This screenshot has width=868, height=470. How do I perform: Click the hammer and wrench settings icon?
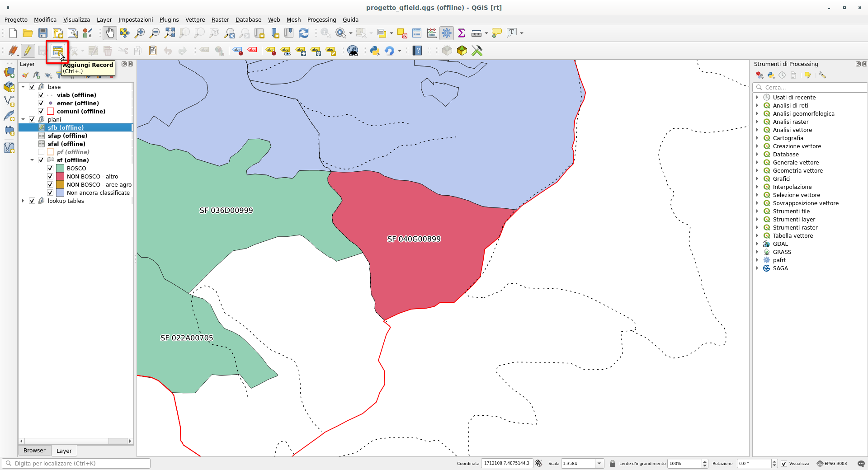click(x=476, y=51)
